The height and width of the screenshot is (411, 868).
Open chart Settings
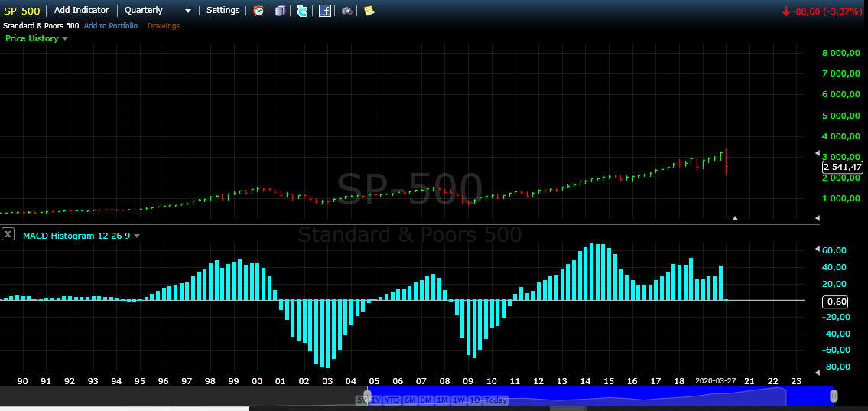click(223, 11)
